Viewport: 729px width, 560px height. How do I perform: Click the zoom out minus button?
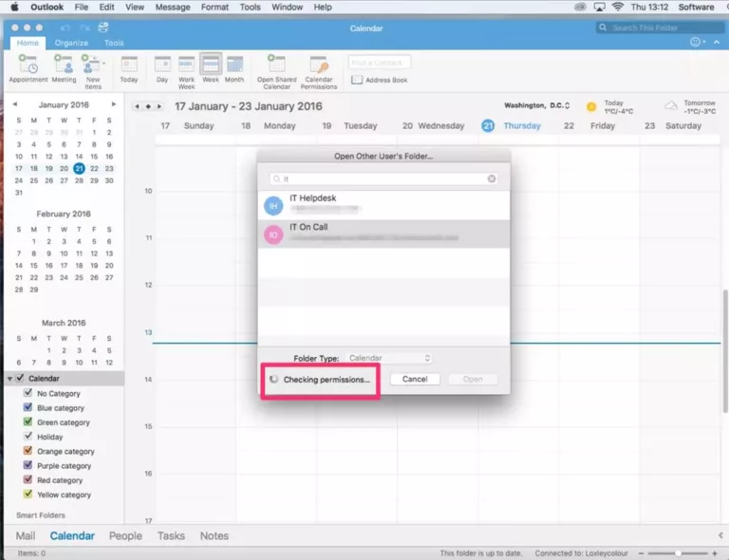641,553
